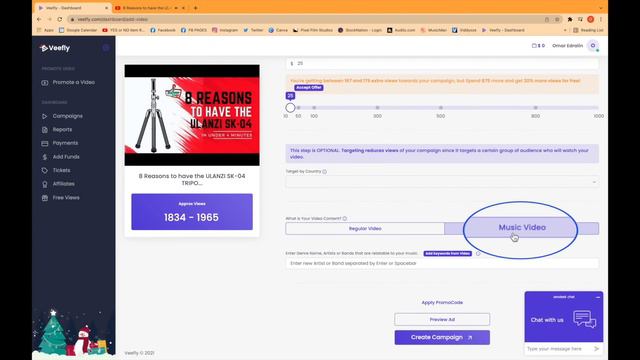This screenshot has height=360, width=640.
Task: Open the Facebook bookmark
Action: [x=162, y=30]
